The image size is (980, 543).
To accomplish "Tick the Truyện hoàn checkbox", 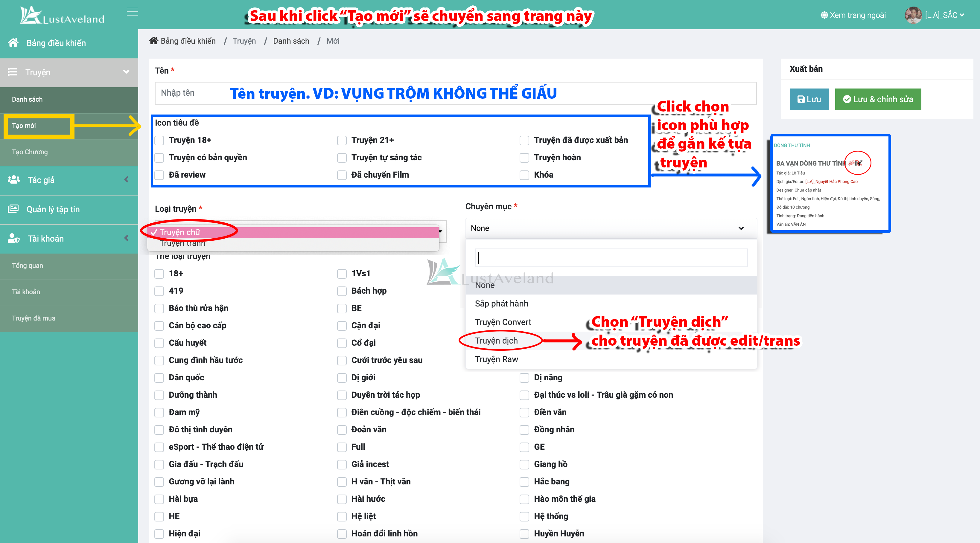I will (524, 158).
